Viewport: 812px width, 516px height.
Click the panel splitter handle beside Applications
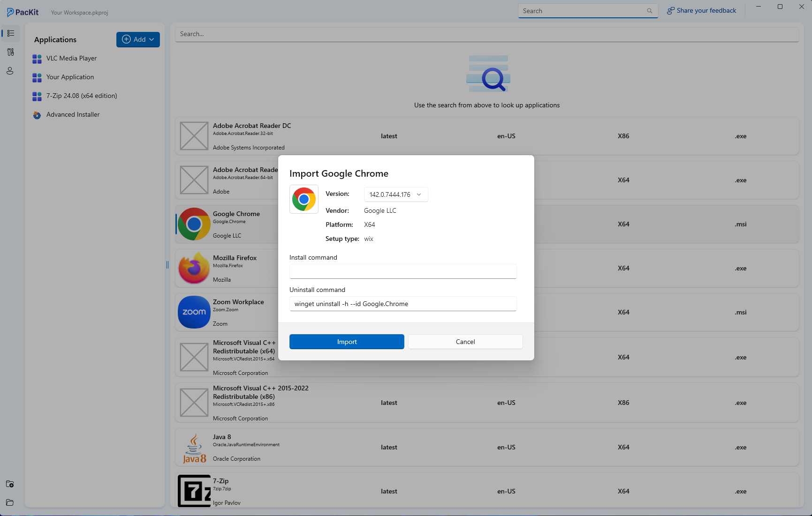pyautogui.click(x=167, y=265)
